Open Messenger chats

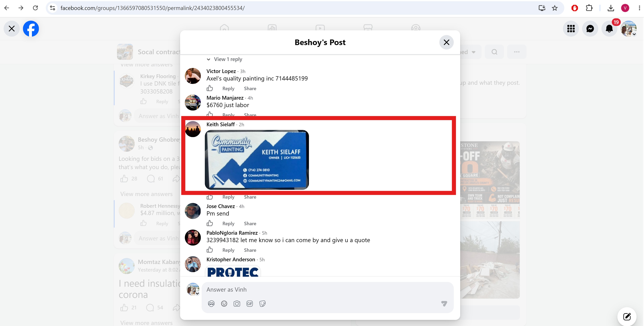click(590, 29)
